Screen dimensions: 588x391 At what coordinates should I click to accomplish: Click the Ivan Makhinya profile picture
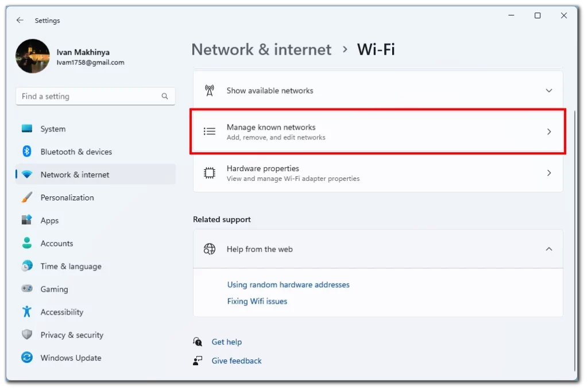tap(33, 56)
